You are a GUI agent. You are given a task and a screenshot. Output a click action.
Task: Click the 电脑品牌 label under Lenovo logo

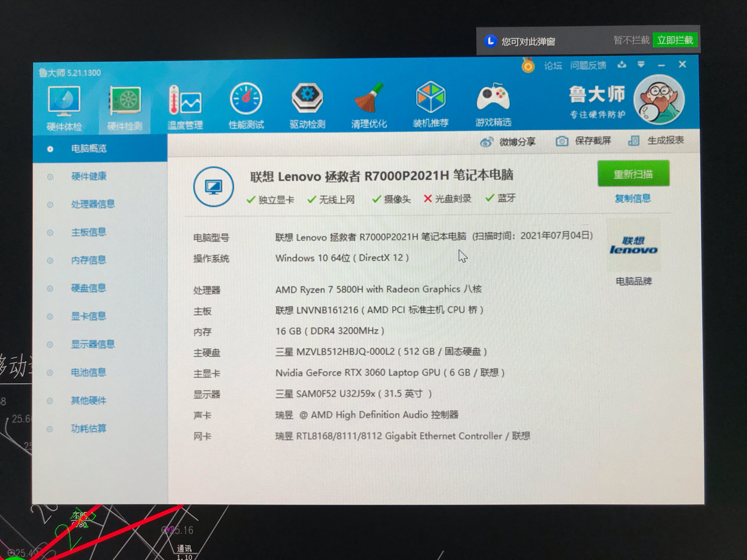tap(634, 281)
